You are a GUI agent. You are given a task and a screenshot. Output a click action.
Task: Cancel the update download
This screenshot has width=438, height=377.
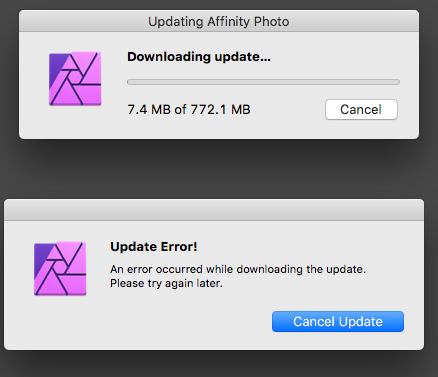361,109
